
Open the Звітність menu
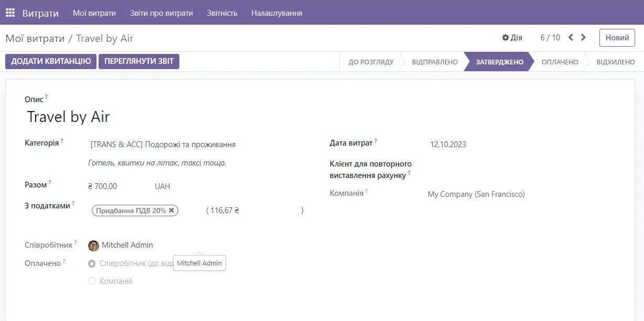click(x=222, y=13)
